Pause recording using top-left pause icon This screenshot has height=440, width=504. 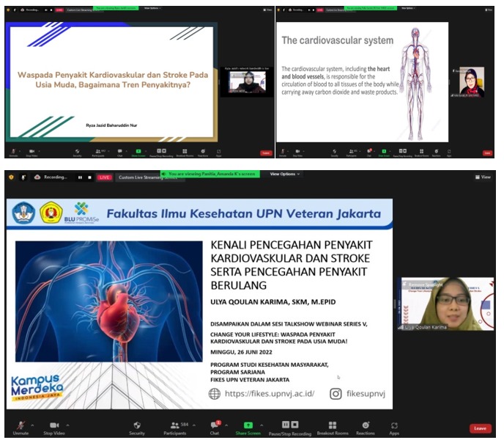pos(81,177)
